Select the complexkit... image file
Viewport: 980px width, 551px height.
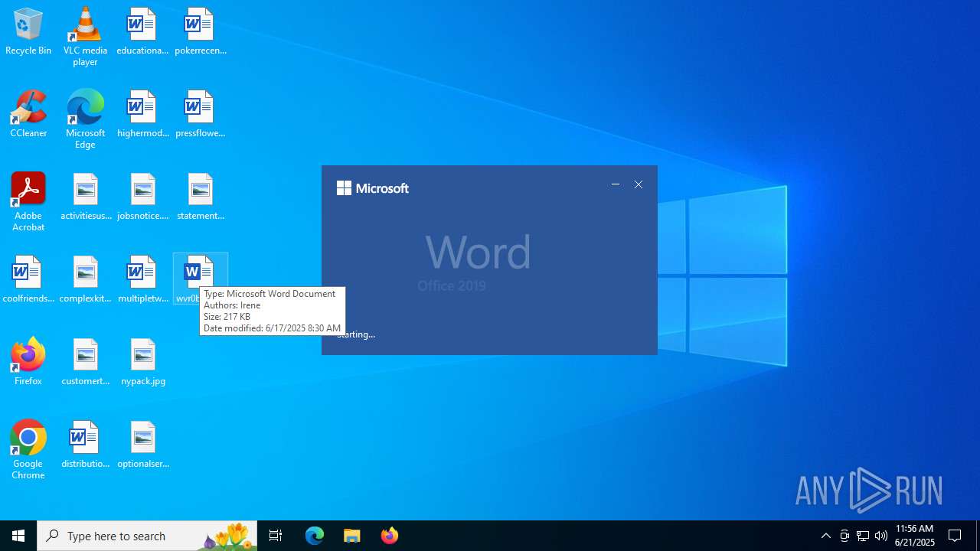[86, 279]
